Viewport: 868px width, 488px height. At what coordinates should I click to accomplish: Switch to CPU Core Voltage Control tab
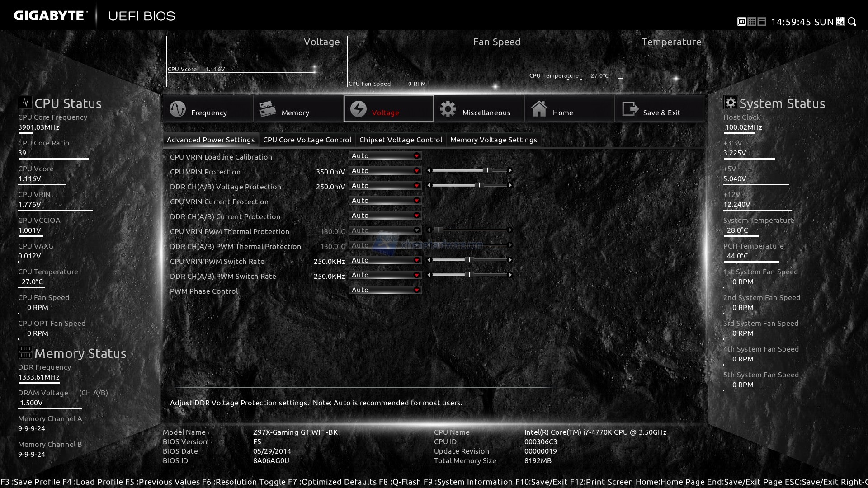(x=307, y=140)
